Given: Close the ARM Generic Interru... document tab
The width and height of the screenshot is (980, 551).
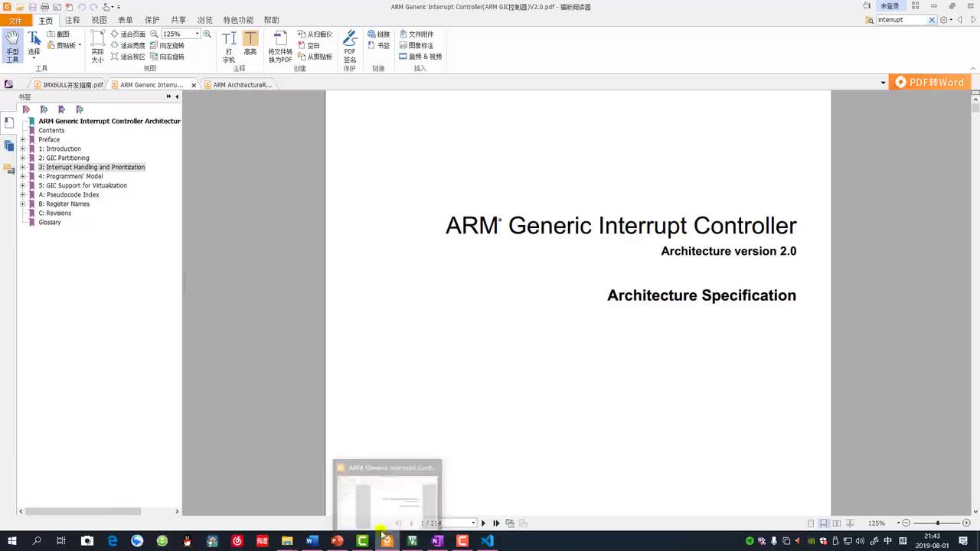Looking at the screenshot, I should [x=194, y=85].
